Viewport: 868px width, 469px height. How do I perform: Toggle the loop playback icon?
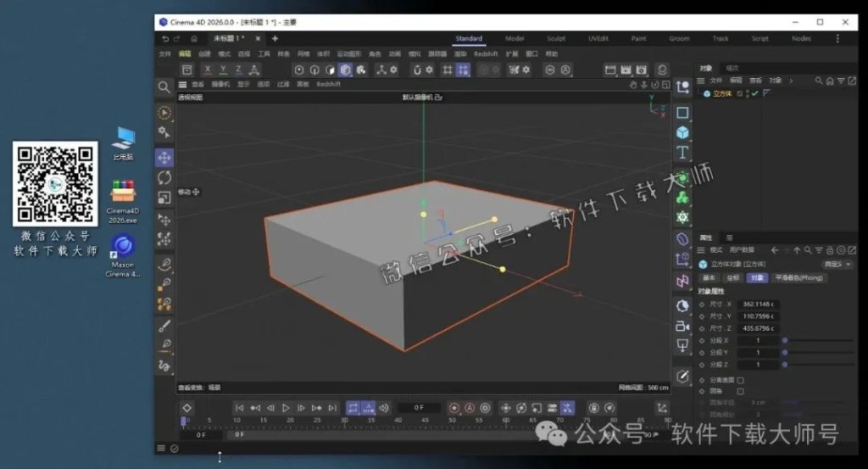click(353, 408)
